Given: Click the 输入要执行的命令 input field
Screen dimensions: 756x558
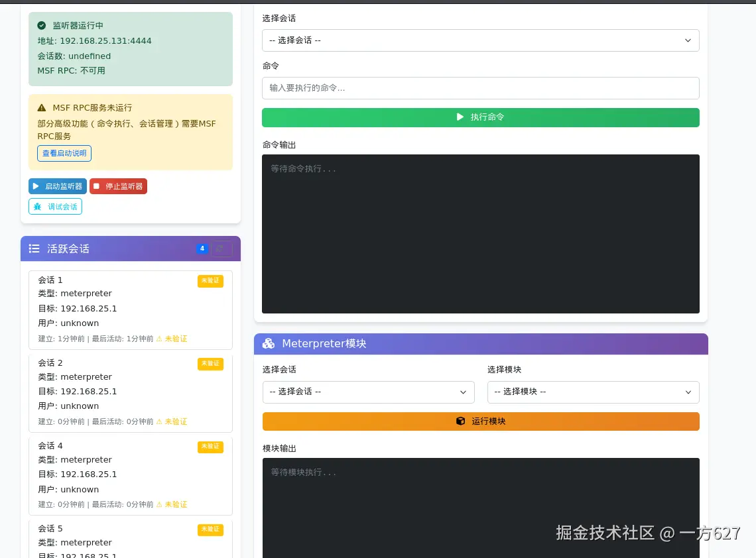Looking at the screenshot, I should pyautogui.click(x=481, y=88).
